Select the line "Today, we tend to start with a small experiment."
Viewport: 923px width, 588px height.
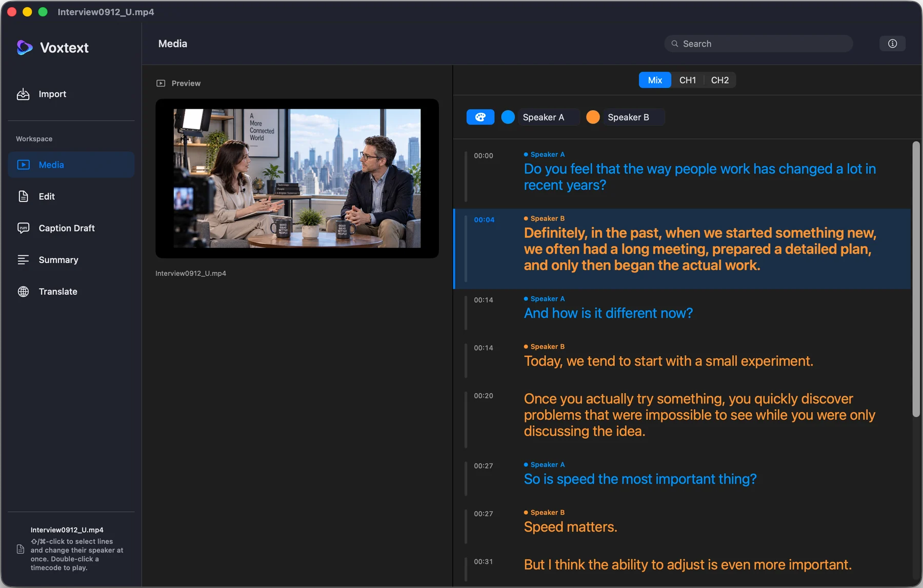coord(668,361)
